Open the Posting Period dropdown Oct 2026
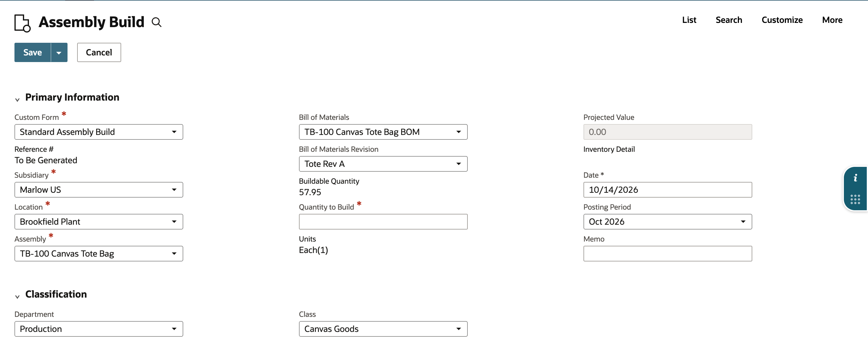This screenshot has height=353, width=868. pyautogui.click(x=668, y=222)
